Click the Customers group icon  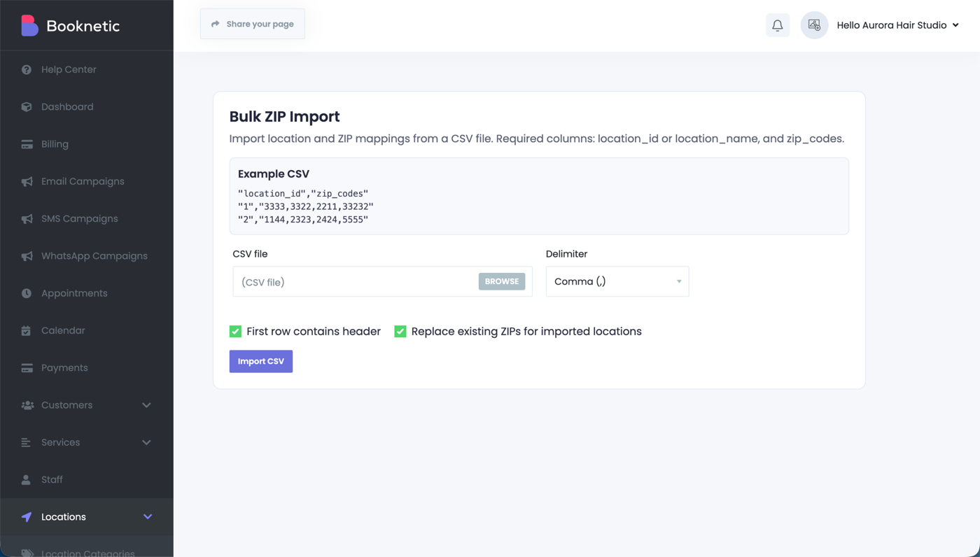27,405
